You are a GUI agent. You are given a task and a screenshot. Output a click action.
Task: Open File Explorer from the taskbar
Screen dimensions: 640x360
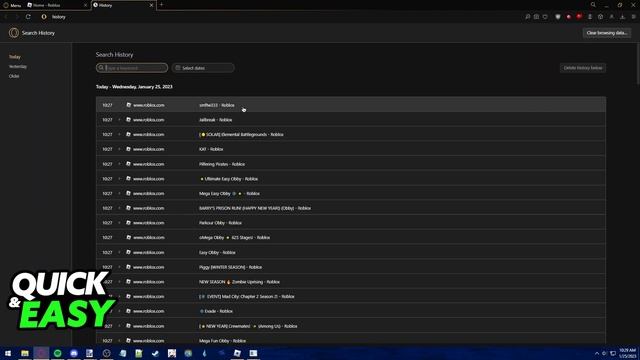[25, 353]
